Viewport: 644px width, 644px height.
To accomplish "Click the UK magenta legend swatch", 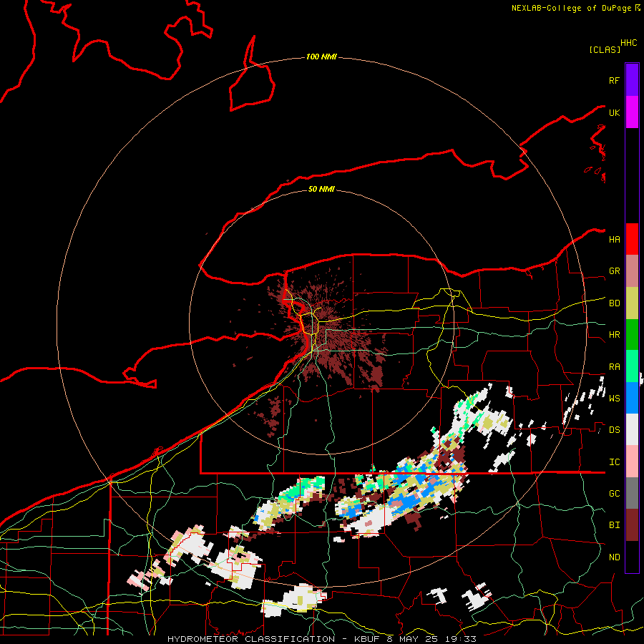I will point(632,112).
